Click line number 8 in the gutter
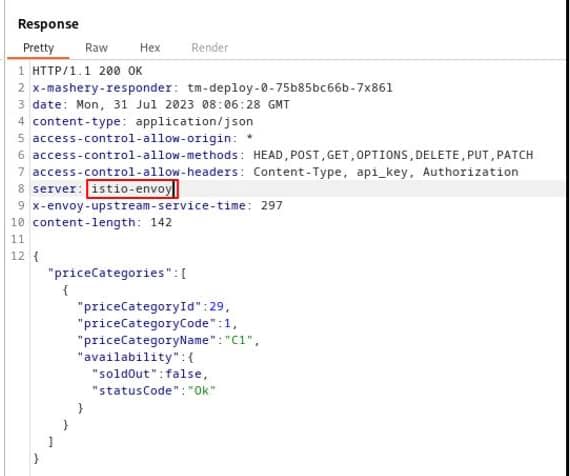The image size is (570, 476). [x=21, y=189]
